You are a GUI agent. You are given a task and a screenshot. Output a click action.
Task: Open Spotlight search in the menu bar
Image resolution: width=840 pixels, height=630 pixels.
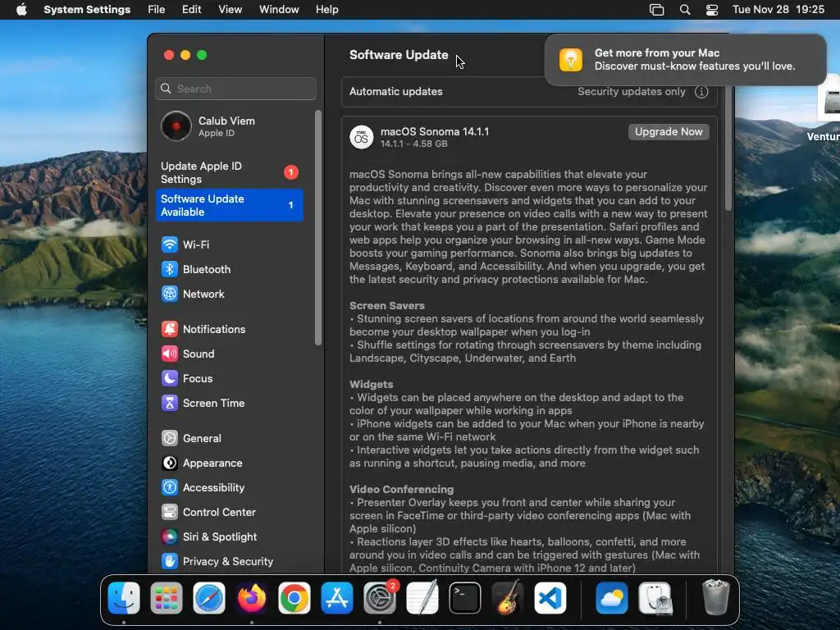click(x=685, y=10)
